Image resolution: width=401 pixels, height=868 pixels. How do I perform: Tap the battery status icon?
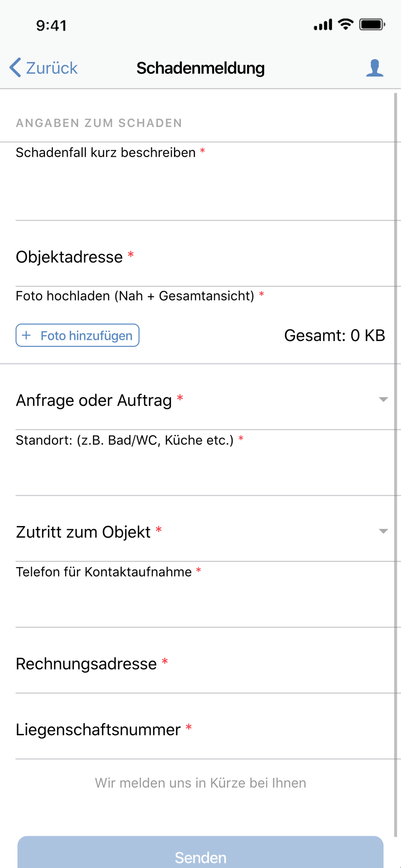[x=372, y=25]
